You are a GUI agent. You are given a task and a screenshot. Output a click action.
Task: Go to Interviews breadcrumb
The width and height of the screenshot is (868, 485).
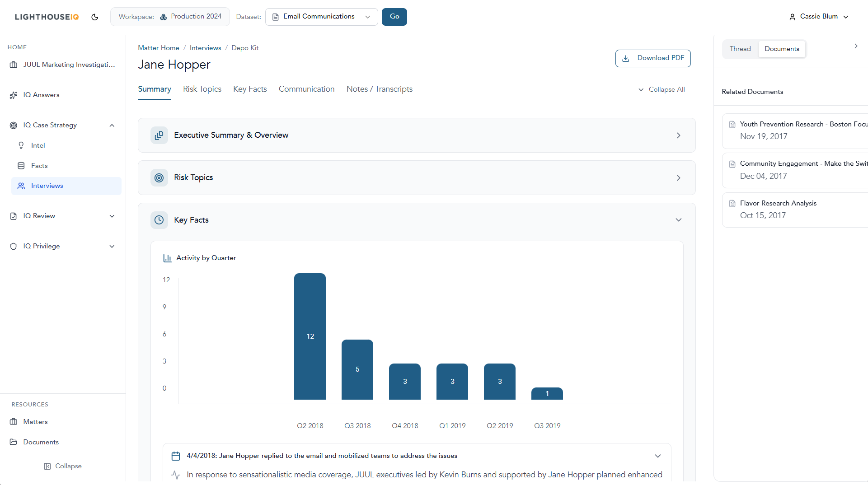[205, 48]
